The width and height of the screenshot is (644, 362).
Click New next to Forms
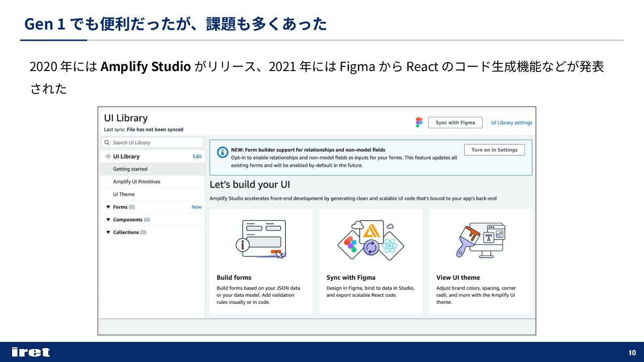(197, 207)
